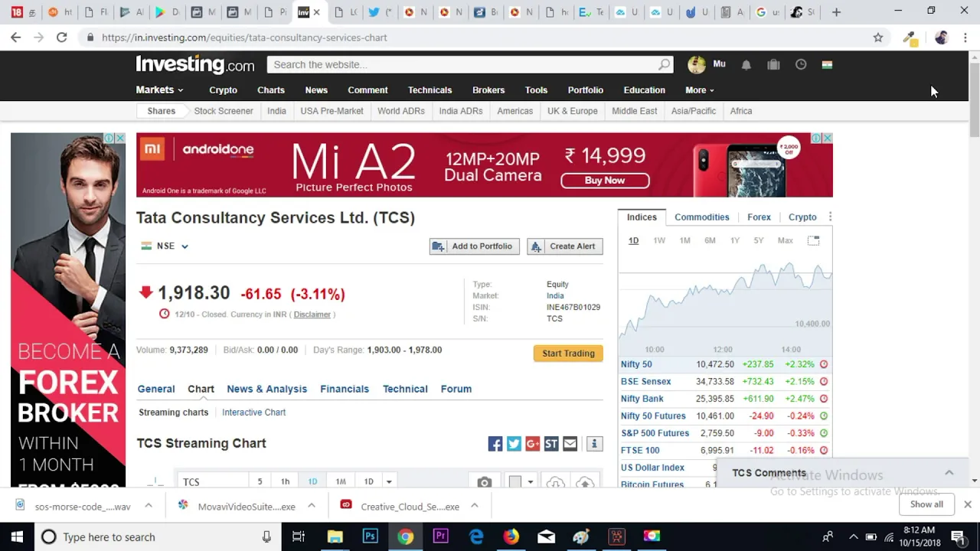Image resolution: width=980 pixels, height=551 pixels.
Task: Click the Nifty 50 clock status icon
Action: [824, 364]
